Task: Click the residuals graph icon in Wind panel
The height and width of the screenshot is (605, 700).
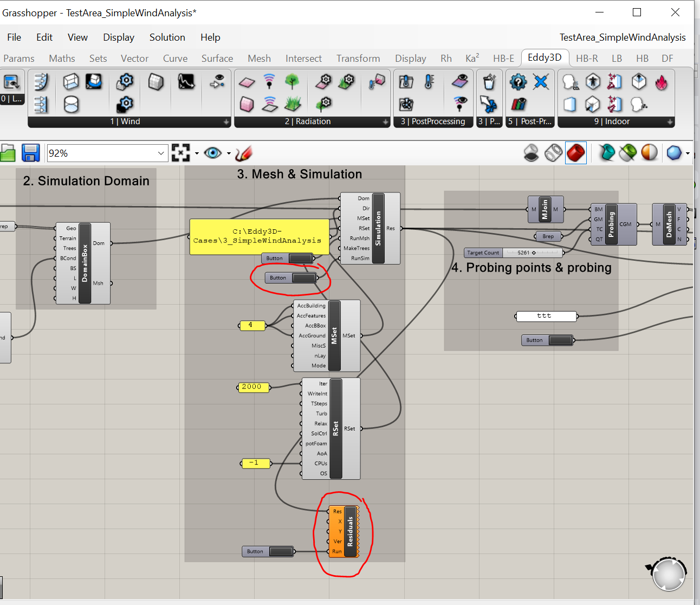Action: click(x=186, y=82)
